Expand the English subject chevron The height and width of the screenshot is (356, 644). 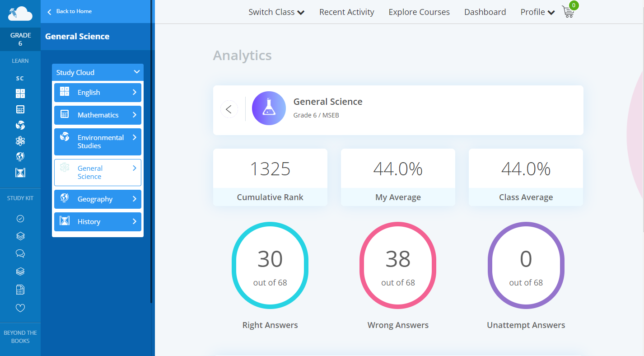(134, 92)
